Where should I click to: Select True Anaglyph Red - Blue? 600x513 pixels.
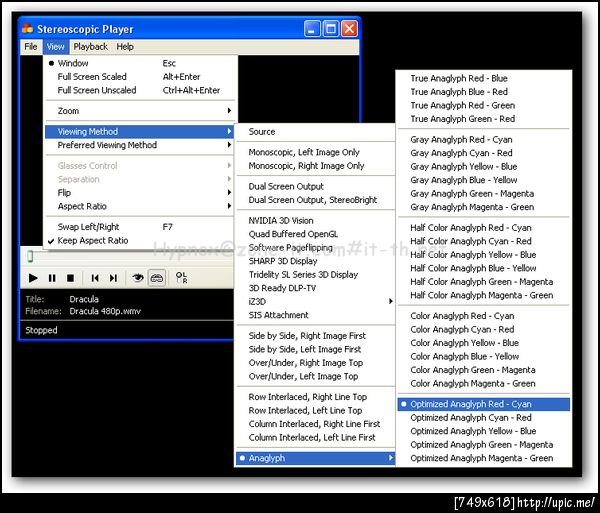click(484, 78)
